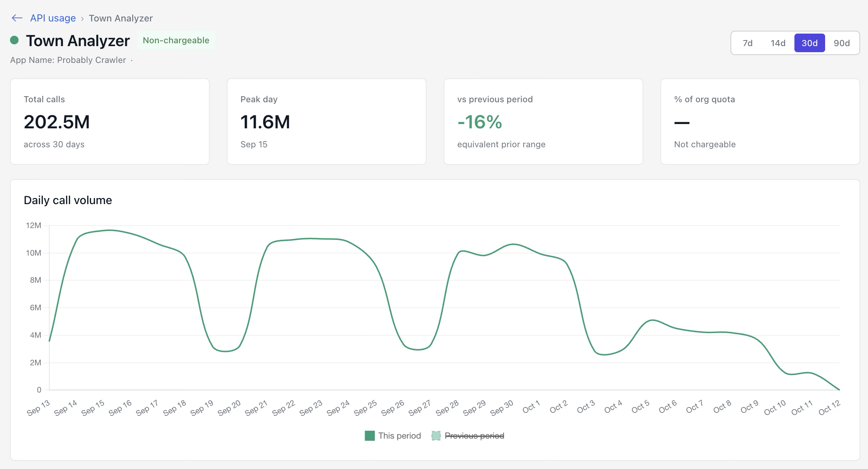Click the 6M y-axis label

[x=35, y=308]
